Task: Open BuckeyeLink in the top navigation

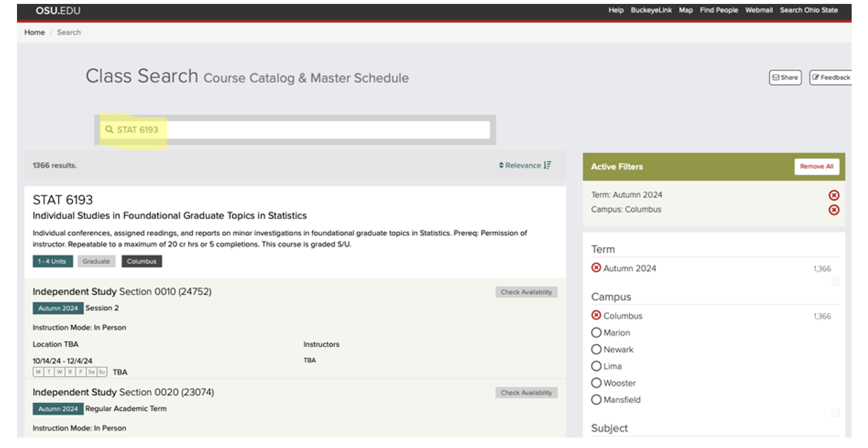Action: click(650, 10)
